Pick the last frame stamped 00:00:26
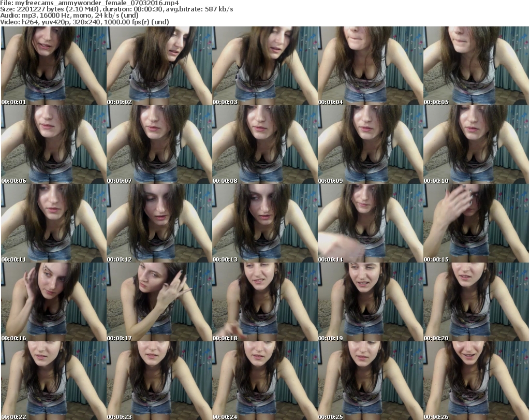The width and height of the screenshot is (530, 420). 476,381
